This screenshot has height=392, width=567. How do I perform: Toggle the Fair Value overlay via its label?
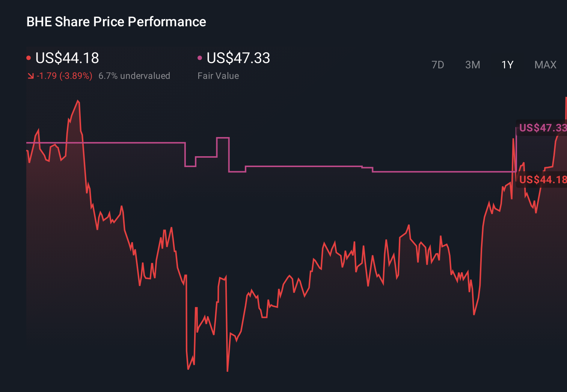(x=218, y=75)
